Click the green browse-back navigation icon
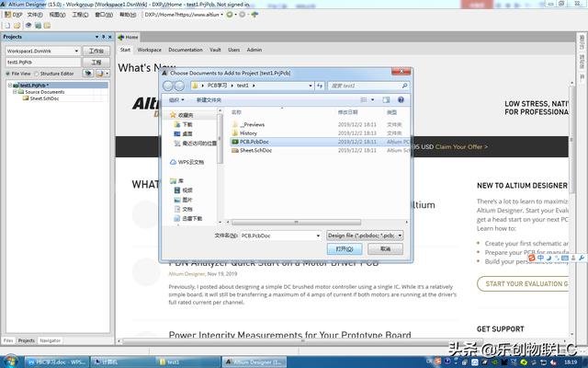The width and height of the screenshot is (588, 368). click(x=230, y=15)
